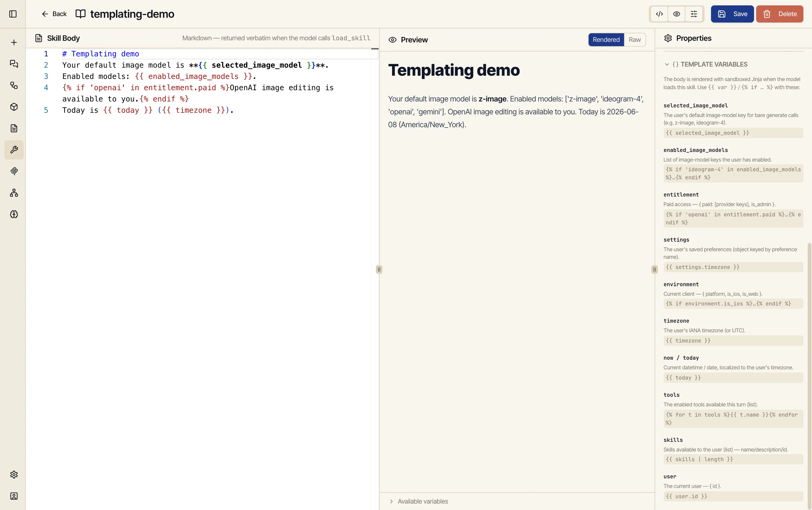Click editor line 1 Templating demo heading
This screenshot has width=812, height=510.
(100, 54)
